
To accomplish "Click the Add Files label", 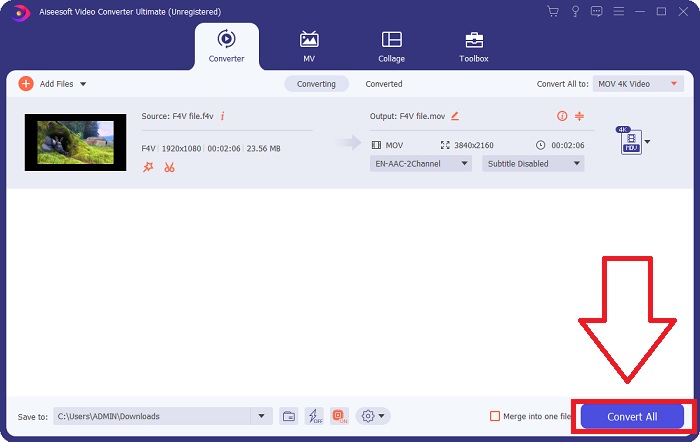I will pos(56,84).
